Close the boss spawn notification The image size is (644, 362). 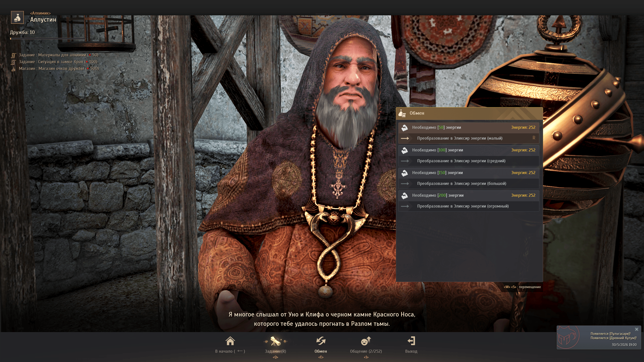[636, 329]
